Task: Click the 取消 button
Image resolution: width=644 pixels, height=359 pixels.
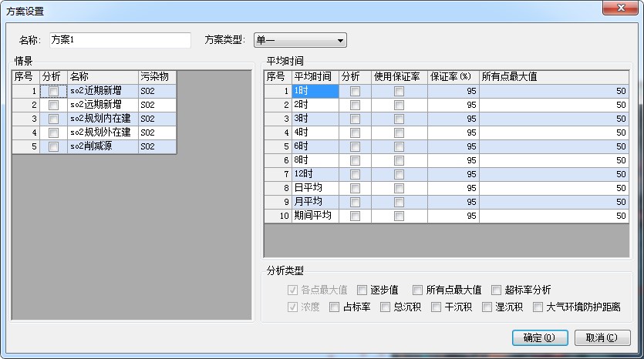Action: 602,337
